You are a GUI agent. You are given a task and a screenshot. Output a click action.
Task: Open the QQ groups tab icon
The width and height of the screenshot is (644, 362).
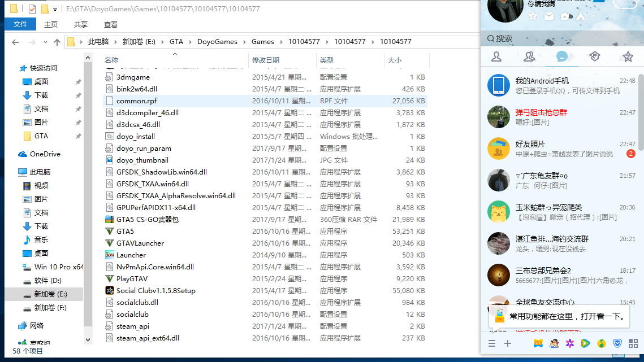pyautogui.click(x=529, y=56)
